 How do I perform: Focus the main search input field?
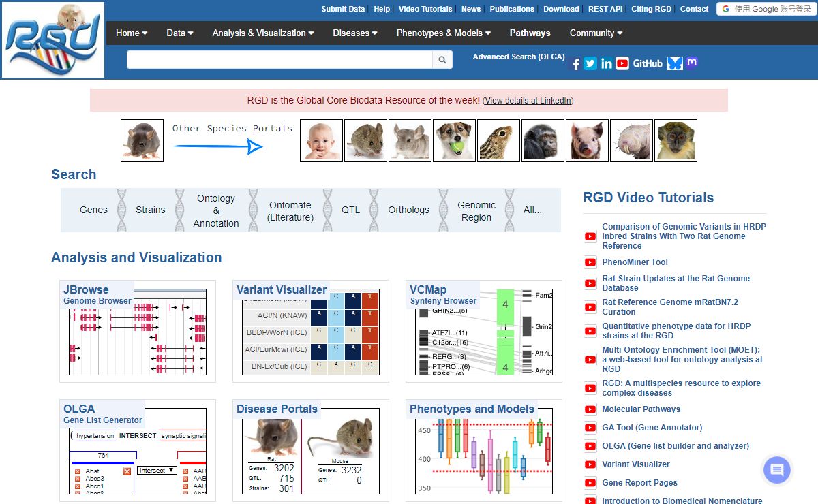279,60
